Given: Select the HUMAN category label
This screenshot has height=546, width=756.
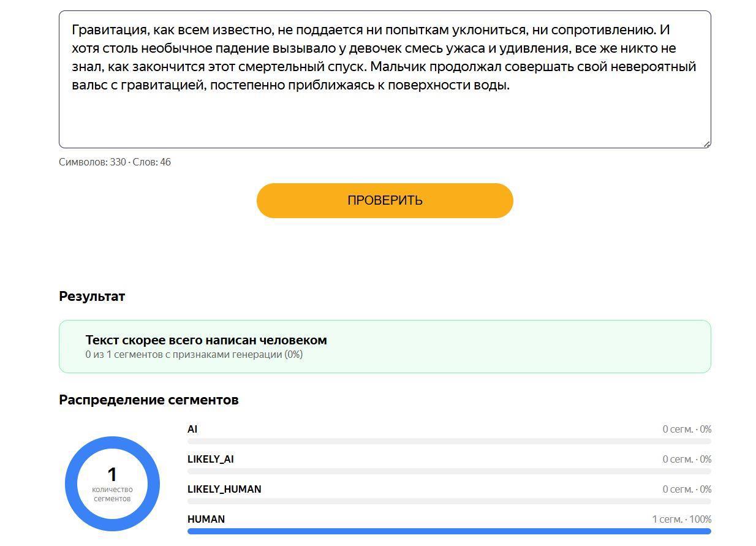Looking at the screenshot, I should [x=206, y=519].
